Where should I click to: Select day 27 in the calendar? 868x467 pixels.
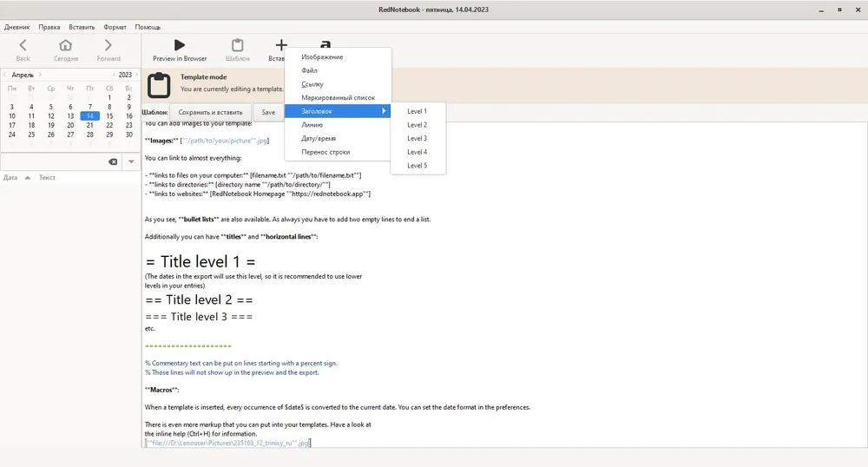70,135
